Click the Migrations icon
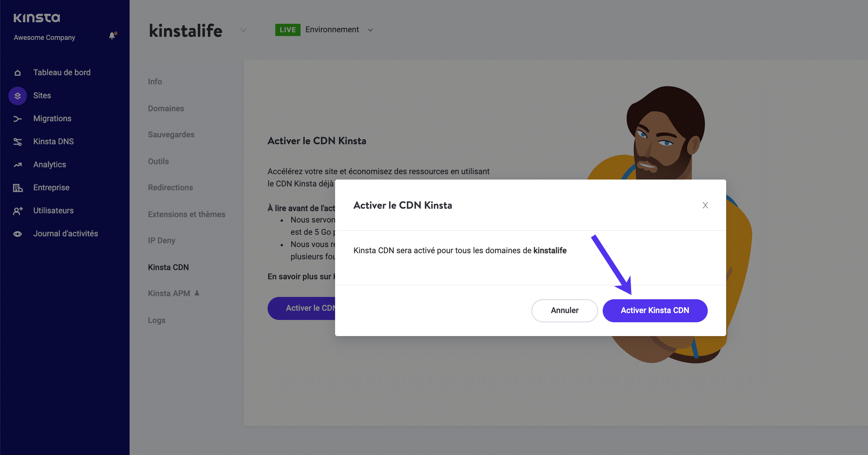The width and height of the screenshot is (868, 455). click(x=17, y=118)
